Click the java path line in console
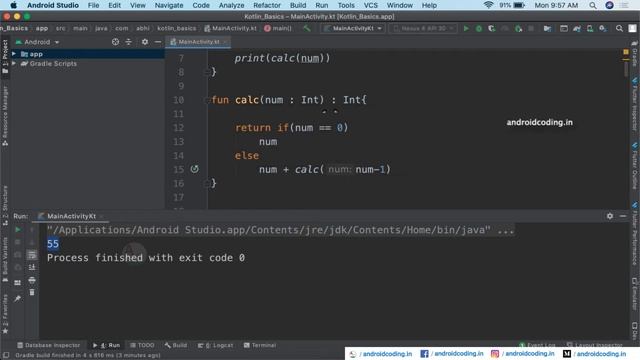Viewport: 640px width, 360px height. (280, 230)
